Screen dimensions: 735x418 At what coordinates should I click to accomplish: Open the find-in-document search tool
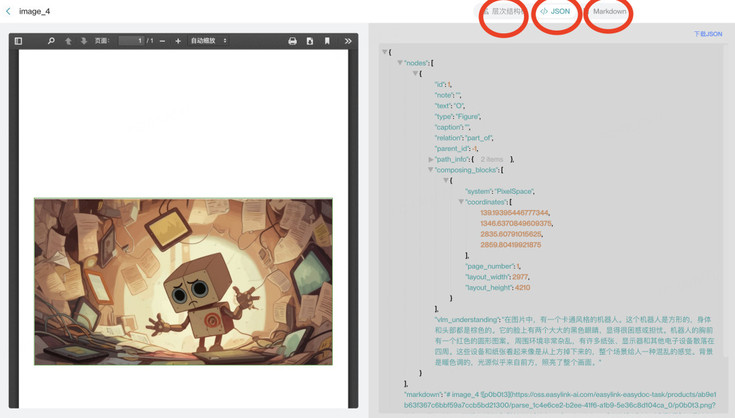click(51, 41)
